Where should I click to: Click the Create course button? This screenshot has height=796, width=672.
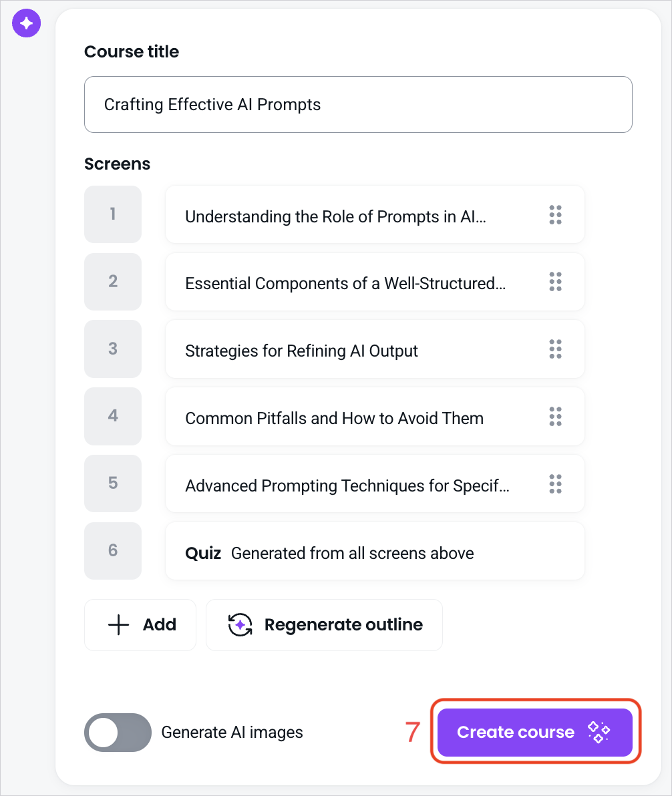click(x=535, y=732)
